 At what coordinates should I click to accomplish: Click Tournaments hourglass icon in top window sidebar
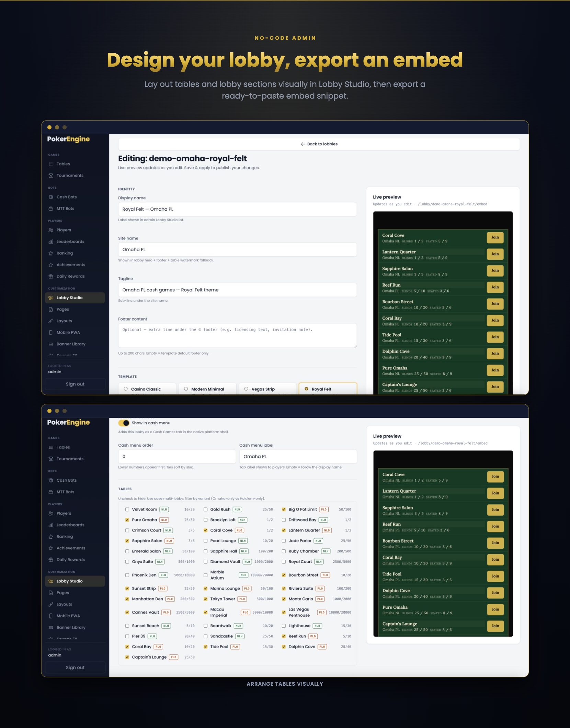pos(51,176)
